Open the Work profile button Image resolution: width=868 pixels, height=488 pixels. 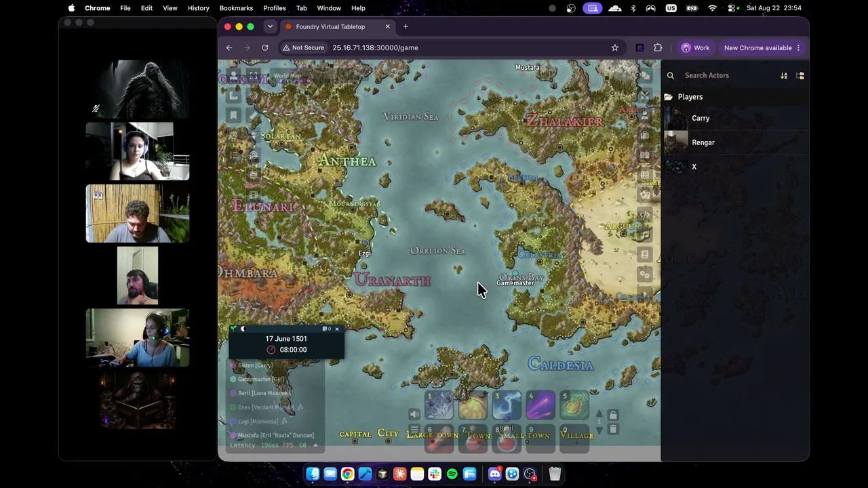click(696, 48)
